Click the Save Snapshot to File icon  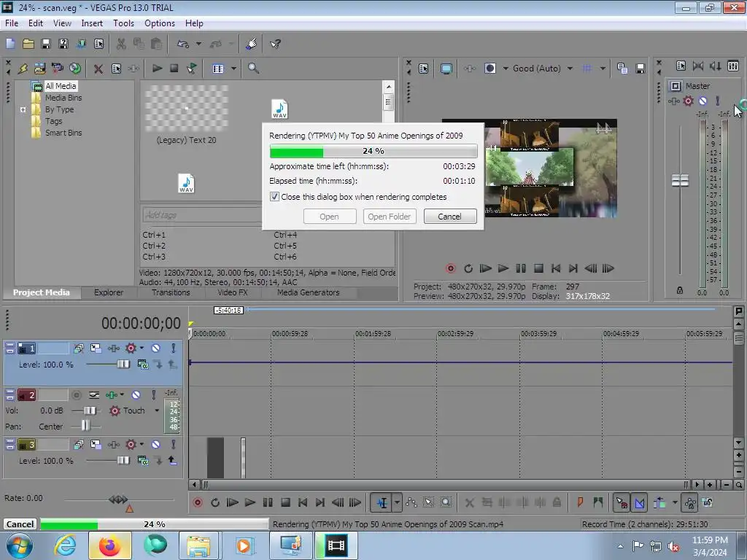[x=640, y=69]
